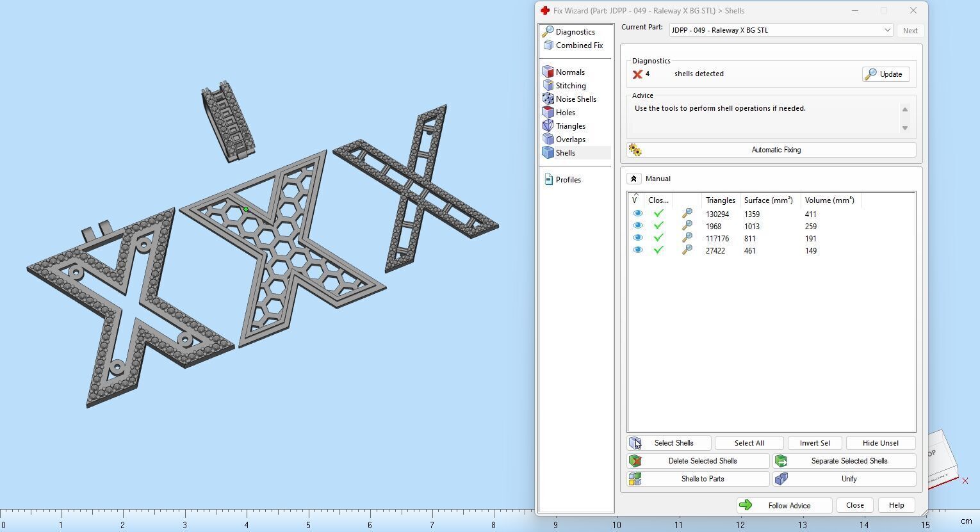Screen dimensions: 980x532
Task: Click the Overlaps icon in sidebar
Action: [548, 140]
